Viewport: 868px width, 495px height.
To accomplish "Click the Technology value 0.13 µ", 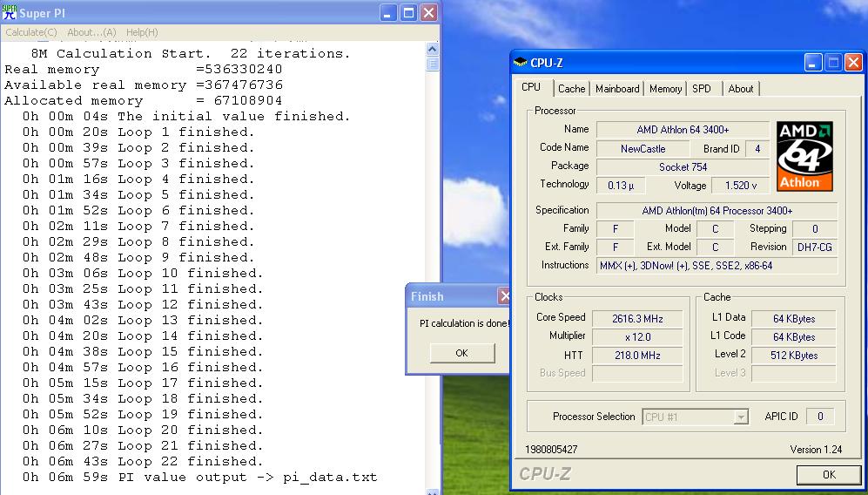I will pyautogui.click(x=621, y=186).
